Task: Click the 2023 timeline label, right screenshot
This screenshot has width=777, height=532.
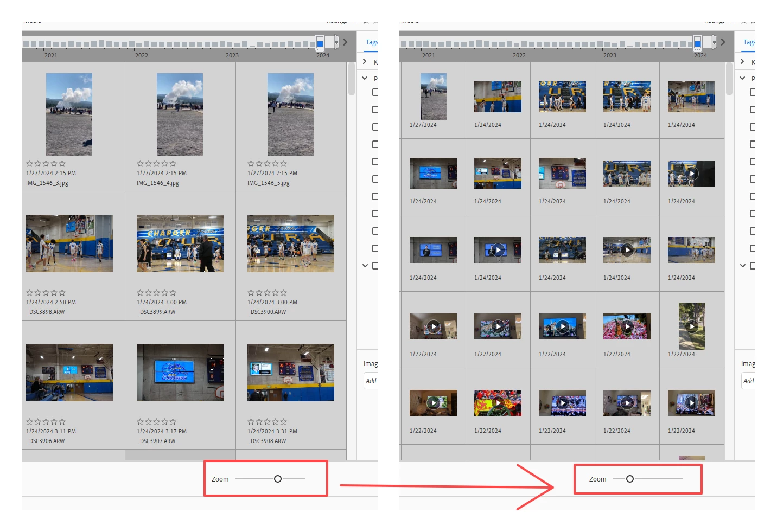Action: point(610,55)
